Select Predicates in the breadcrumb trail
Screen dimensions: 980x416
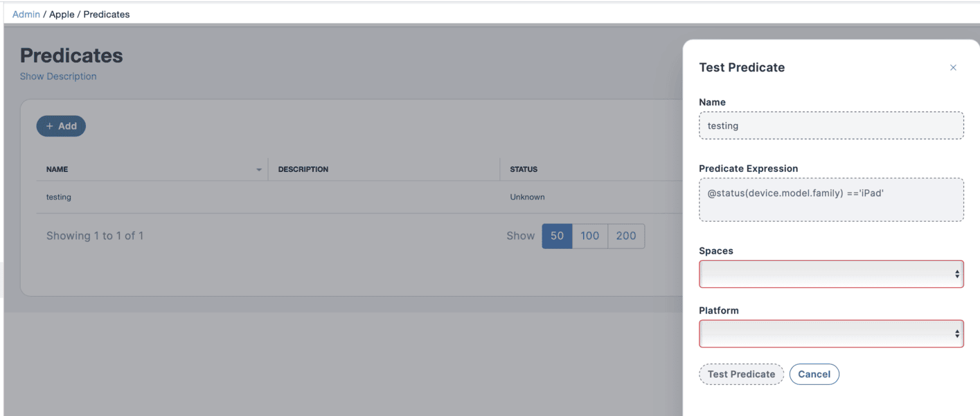coord(106,14)
